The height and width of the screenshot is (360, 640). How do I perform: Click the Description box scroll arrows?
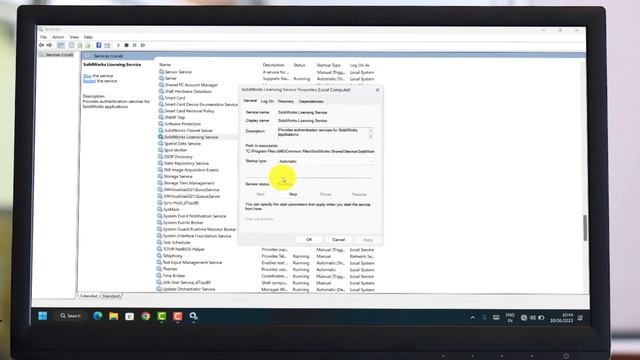(371, 133)
